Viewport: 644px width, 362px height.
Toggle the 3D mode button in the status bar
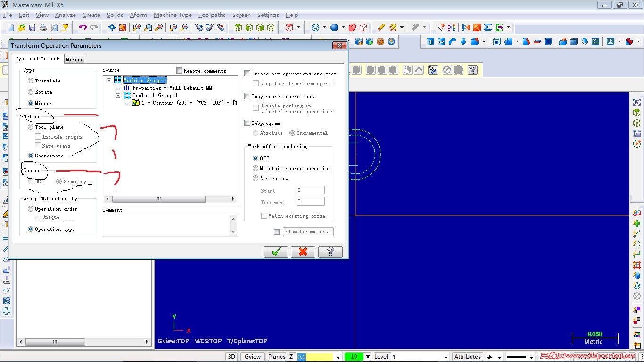pyautogui.click(x=231, y=357)
